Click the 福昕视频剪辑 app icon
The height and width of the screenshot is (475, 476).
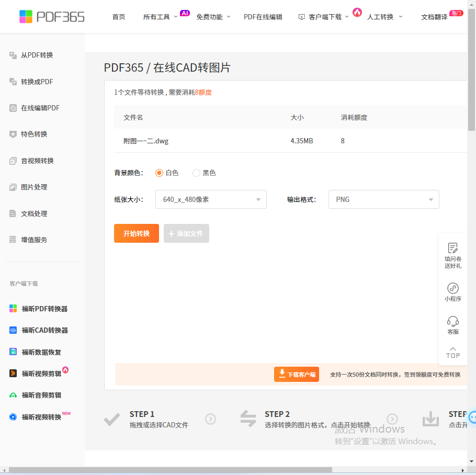pos(13,374)
